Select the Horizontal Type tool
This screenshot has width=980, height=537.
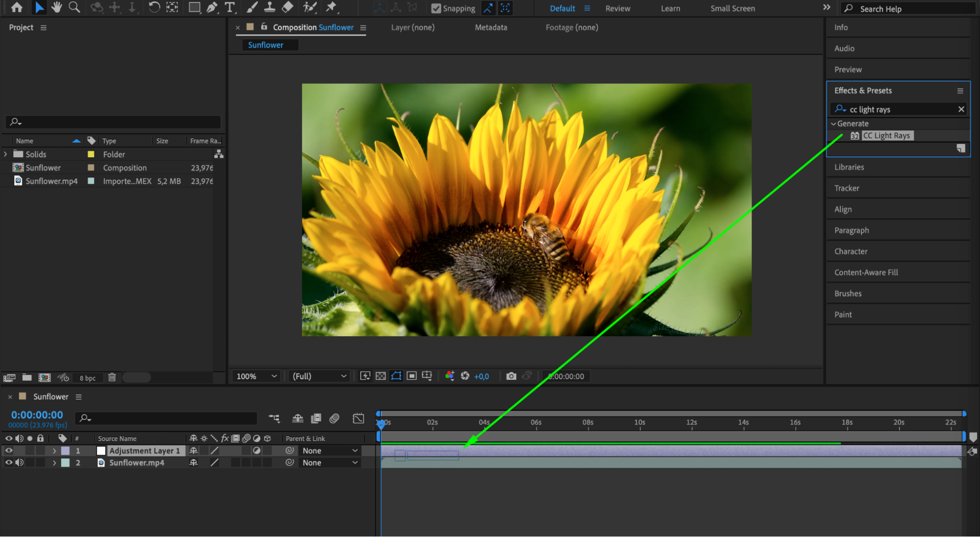pyautogui.click(x=229, y=7)
